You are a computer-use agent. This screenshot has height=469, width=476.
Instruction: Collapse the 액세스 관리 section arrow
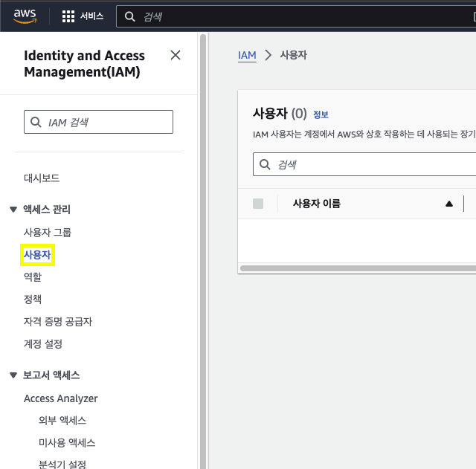tap(13, 210)
